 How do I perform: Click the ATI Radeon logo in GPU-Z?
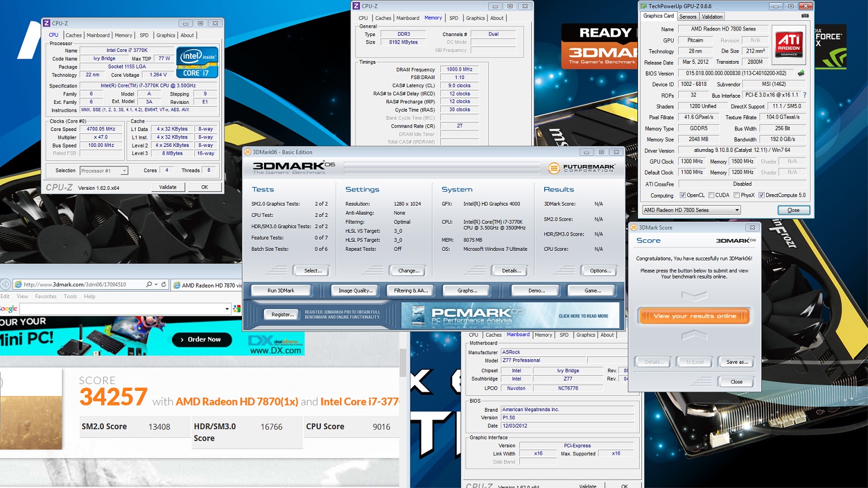tap(789, 45)
